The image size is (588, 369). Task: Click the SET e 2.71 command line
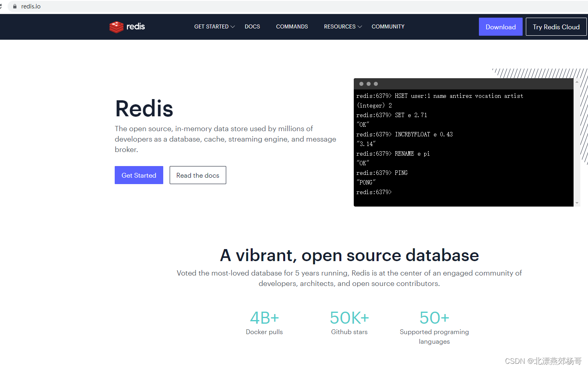pos(391,115)
